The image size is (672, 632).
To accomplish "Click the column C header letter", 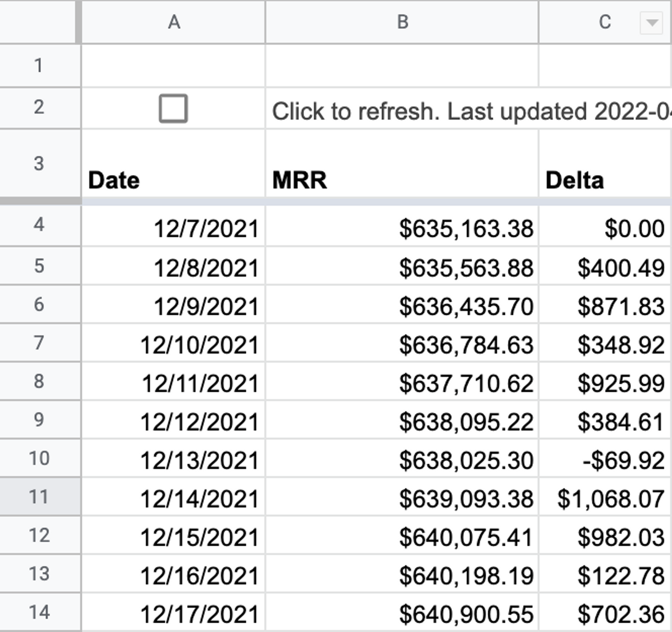I will pyautogui.click(x=604, y=22).
